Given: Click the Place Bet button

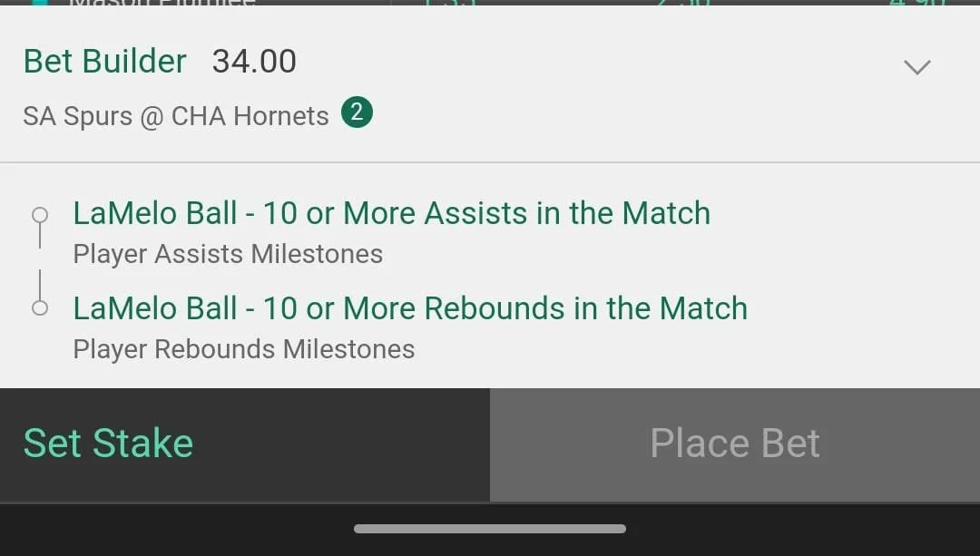Looking at the screenshot, I should [735, 444].
